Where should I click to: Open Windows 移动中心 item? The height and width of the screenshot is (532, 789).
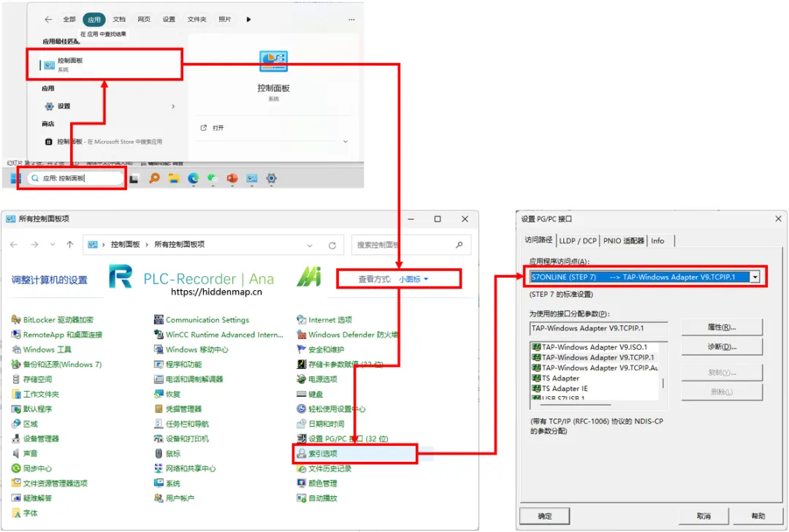191,349
